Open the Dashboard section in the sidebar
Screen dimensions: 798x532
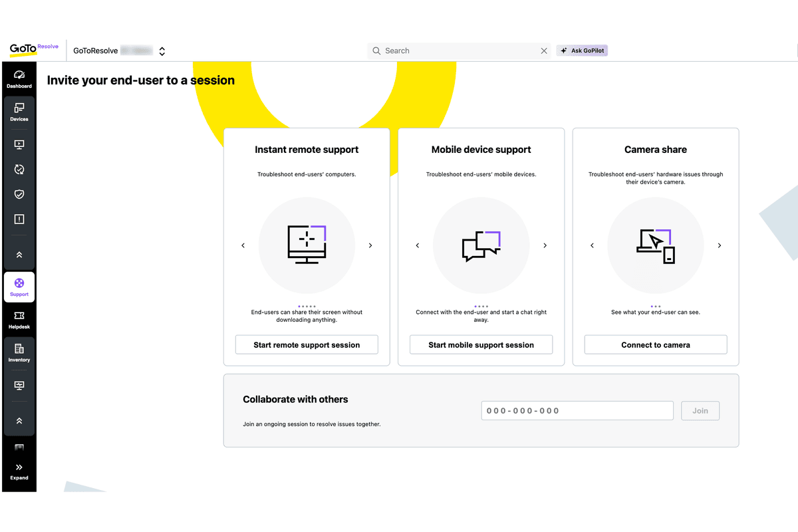(19, 79)
